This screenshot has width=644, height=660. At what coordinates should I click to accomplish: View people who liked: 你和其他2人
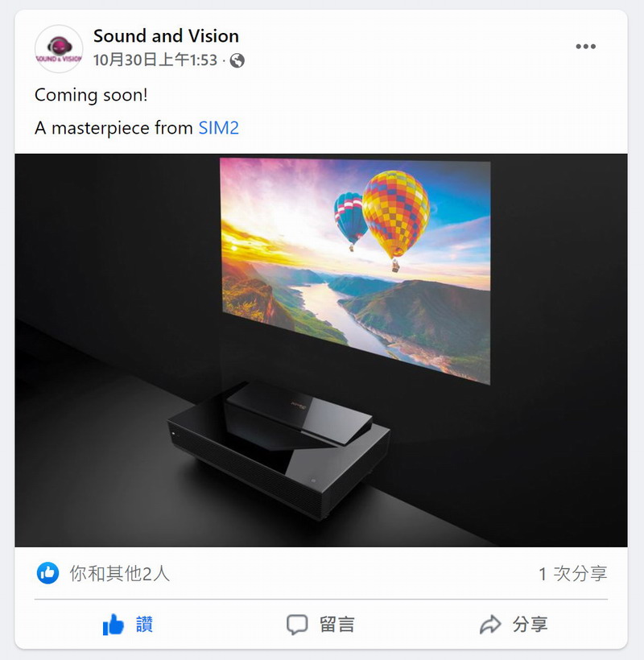119,573
